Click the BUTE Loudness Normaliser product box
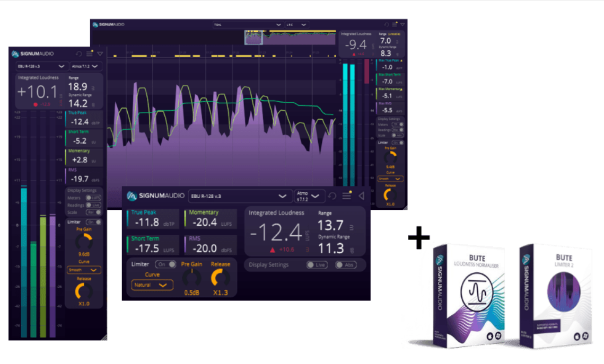This screenshot has height=364, width=604. [468, 296]
